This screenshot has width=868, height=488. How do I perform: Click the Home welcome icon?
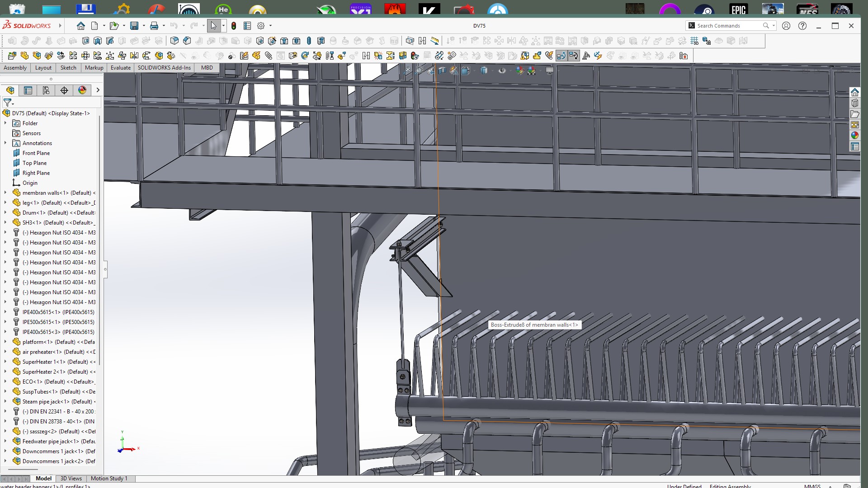[x=80, y=26]
